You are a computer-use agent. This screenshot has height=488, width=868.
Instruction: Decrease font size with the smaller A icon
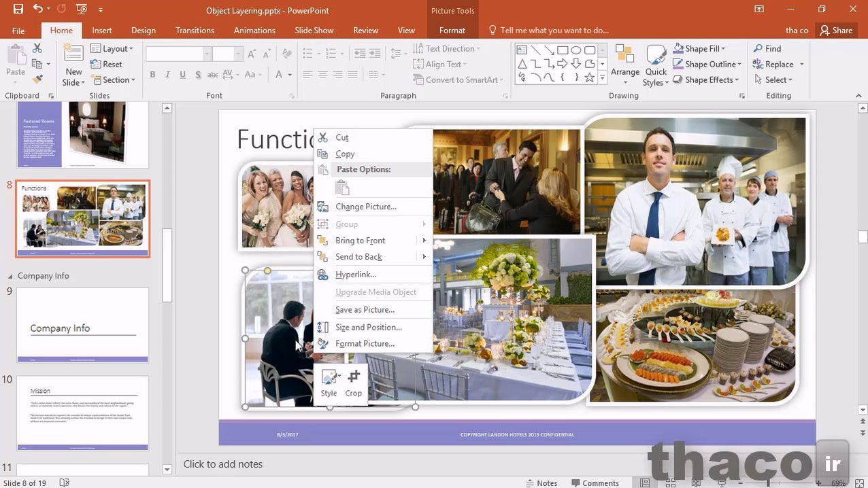pyautogui.click(x=267, y=54)
